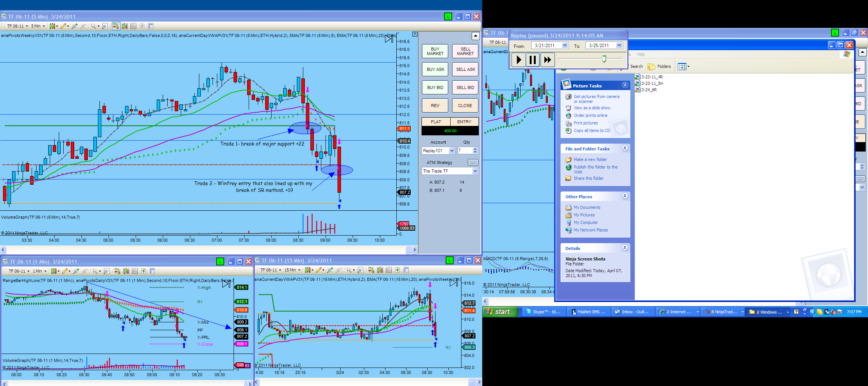Collapse the Other Places section
Image resolution: width=868 pixels, height=386 pixels.
[625, 196]
